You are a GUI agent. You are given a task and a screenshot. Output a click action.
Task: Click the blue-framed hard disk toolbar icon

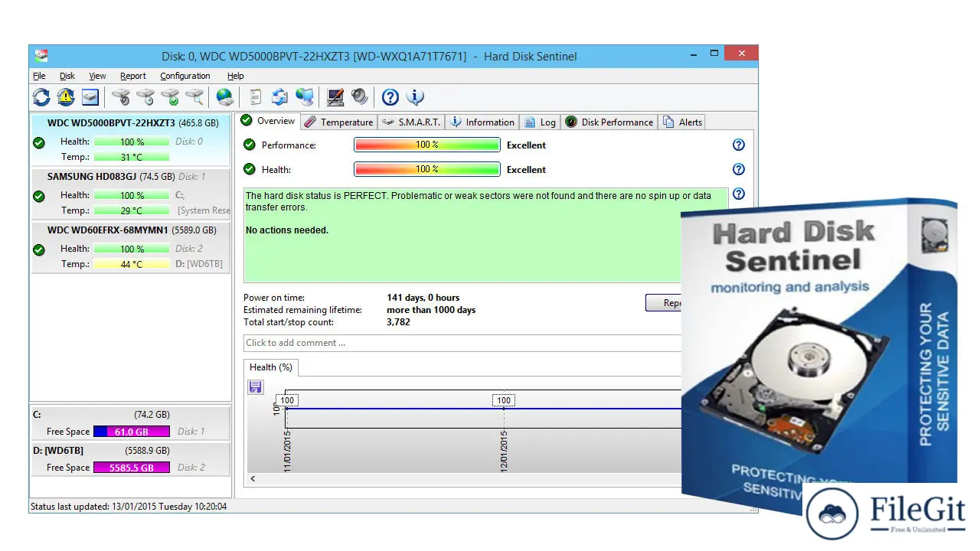pos(91,97)
